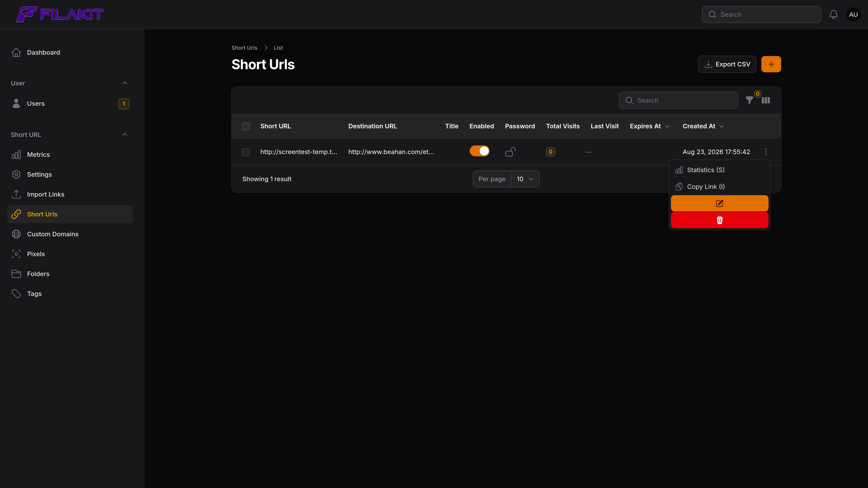The height and width of the screenshot is (488, 868).
Task: Toggle table columns icon
Action: point(766,100)
